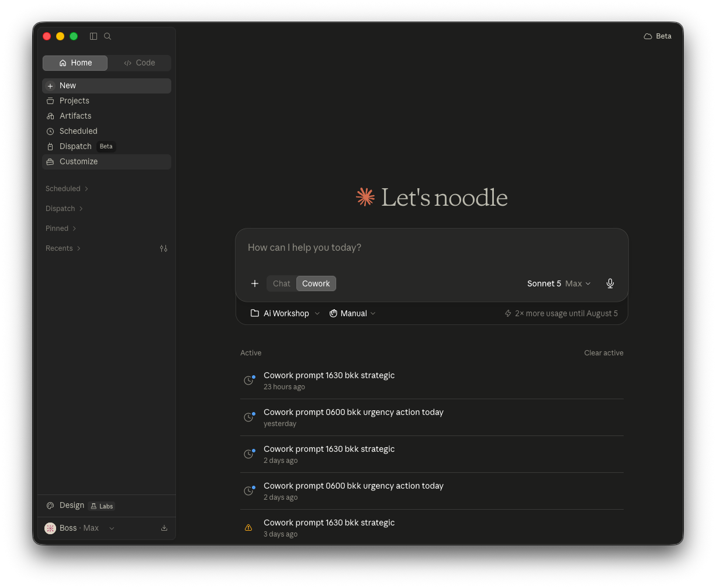
Task: Click the download icon beside Boss account
Action: [164, 528]
